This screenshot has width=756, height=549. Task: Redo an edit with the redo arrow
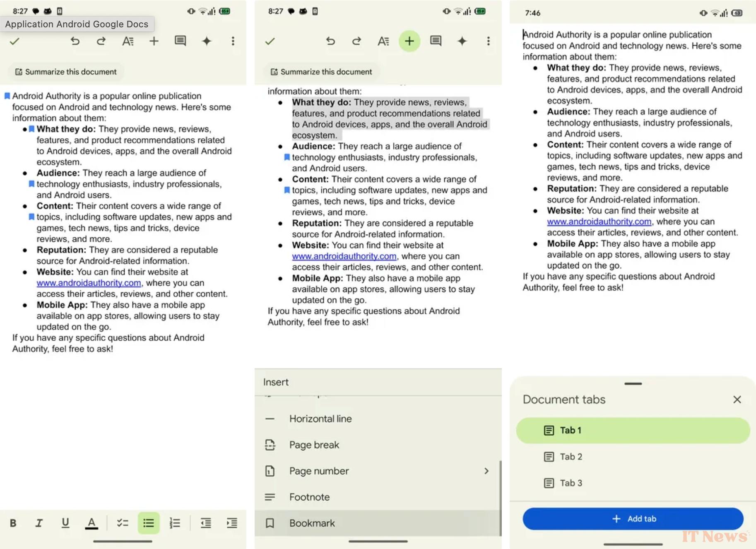[101, 41]
